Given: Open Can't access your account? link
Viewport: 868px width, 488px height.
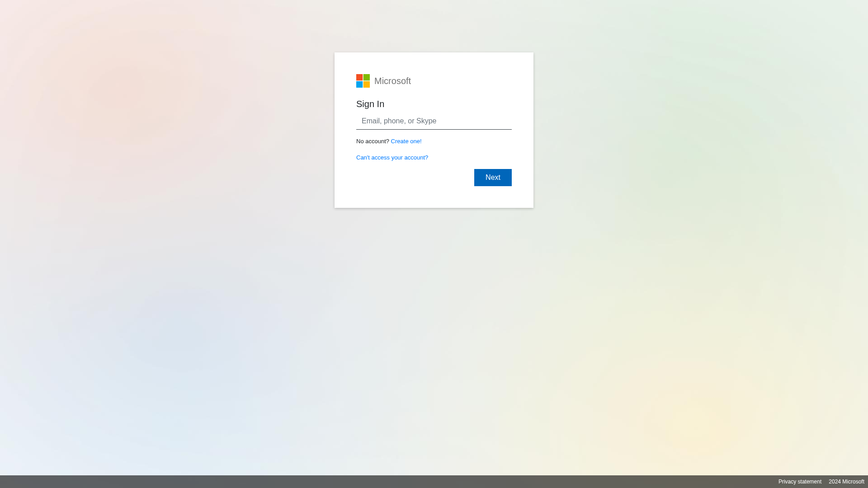Looking at the screenshot, I should [x=392, y=158].
